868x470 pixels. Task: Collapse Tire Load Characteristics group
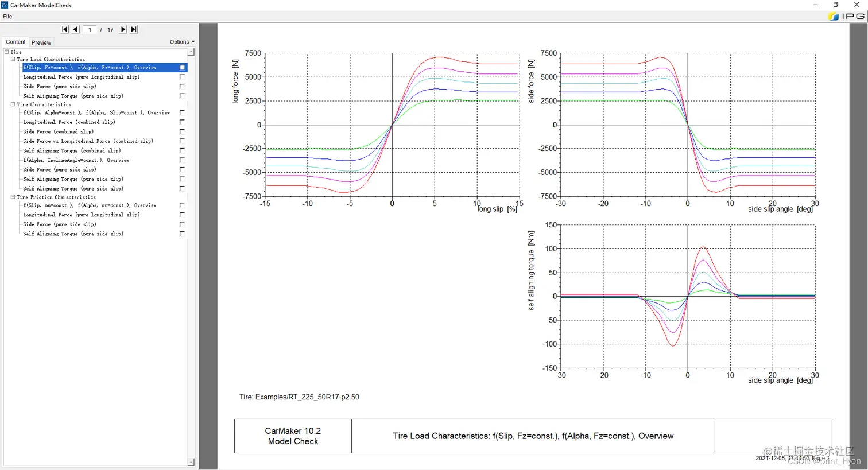point(13,59)
